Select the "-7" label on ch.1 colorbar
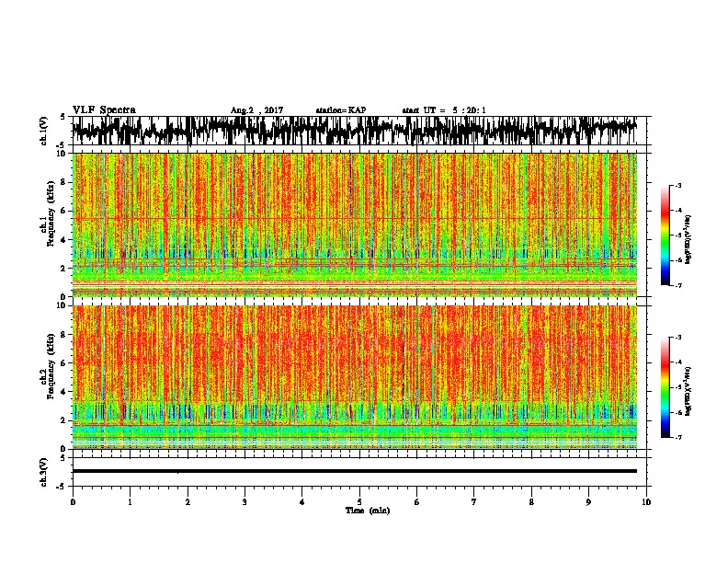Image resolution: width=728 pixels, height=563 pixels. 677,285
